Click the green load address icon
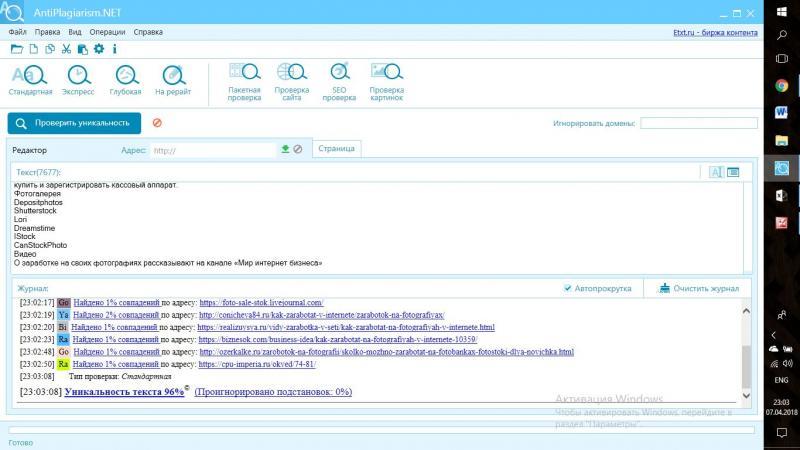Viewport: 800px width, 450px height. pyautogui.click(x=285, y=149)
